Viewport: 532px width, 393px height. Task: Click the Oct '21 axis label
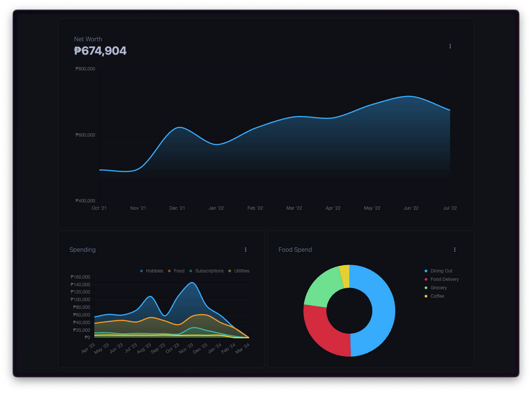99,208
